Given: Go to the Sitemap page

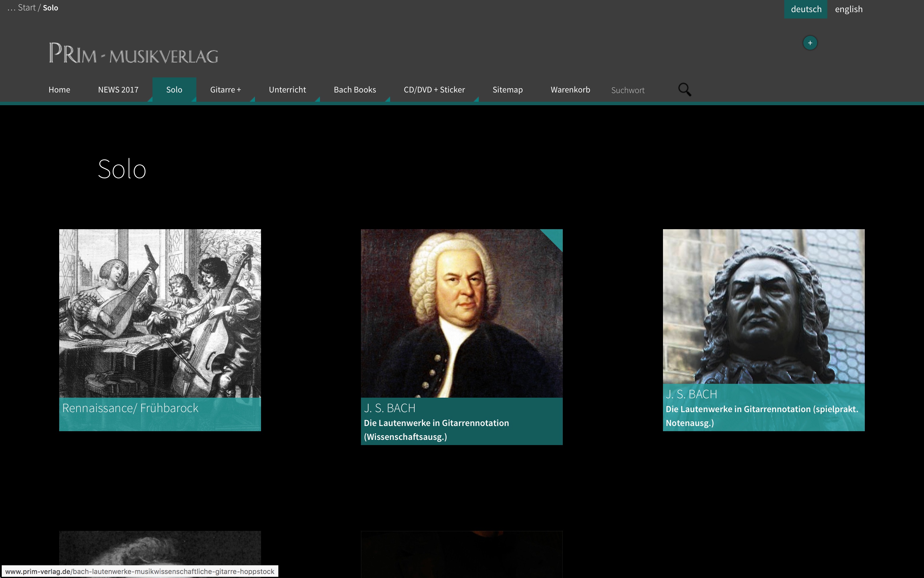Looking at the screenshot, I should pyautogui.click(x=507, y=90).
